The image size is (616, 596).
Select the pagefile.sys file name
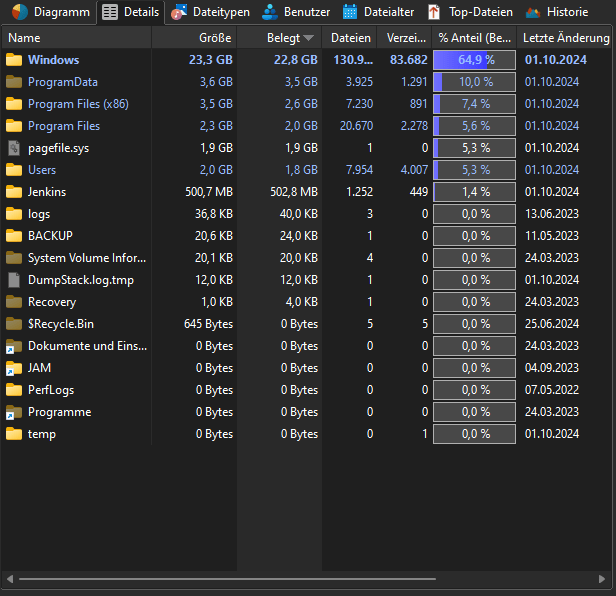coord(59,148)
